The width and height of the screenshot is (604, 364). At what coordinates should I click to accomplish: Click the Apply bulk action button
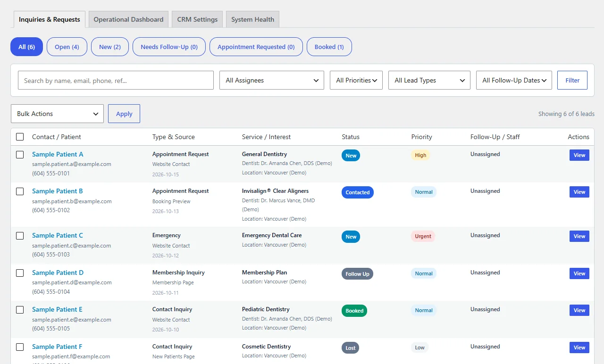pyautogui.click(x=124, y=114)
